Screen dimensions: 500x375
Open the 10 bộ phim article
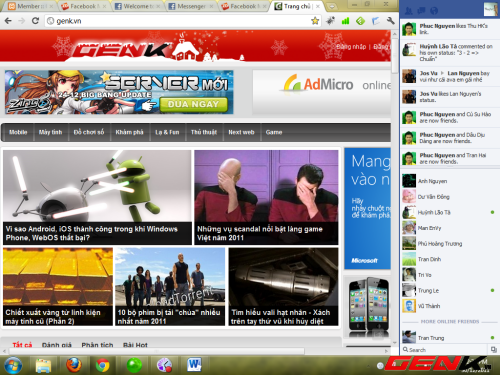[x=170, y=287]
